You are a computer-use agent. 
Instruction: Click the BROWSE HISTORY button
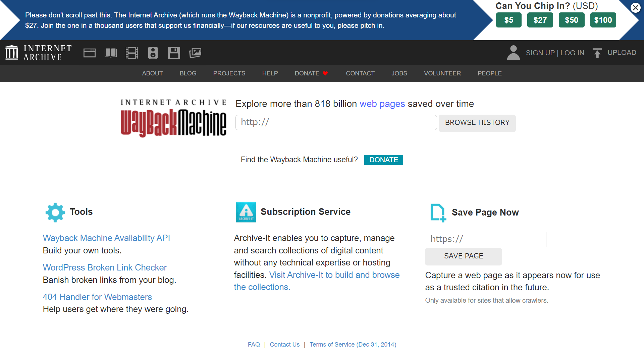(477, 123)
